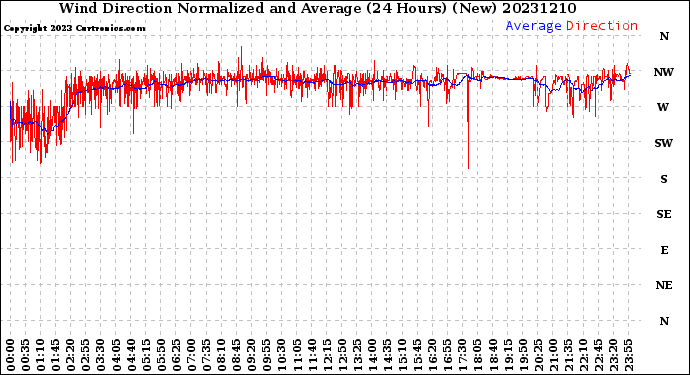690x375 pixels.
Task: Select the 09:20 time tick label
Action: 252,355
